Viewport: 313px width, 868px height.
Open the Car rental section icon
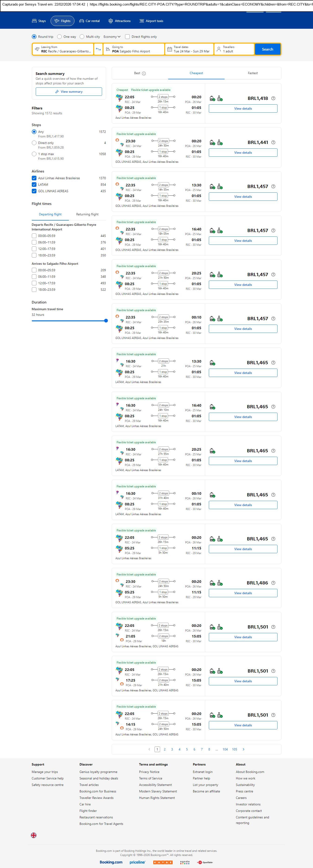tap(82, 21)
